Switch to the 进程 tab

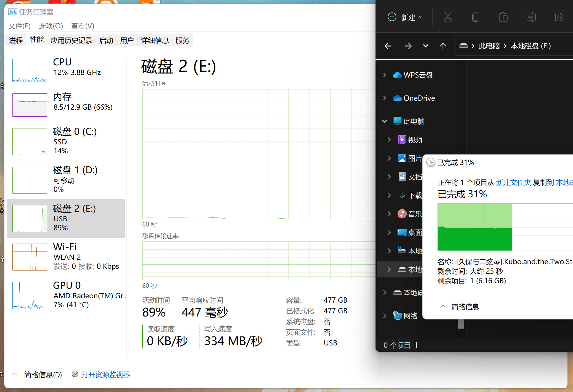(16, 41)
